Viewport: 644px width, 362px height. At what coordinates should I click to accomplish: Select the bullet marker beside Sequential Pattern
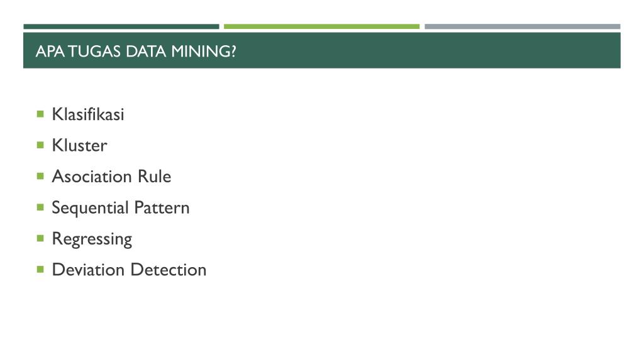pos(40,207)
